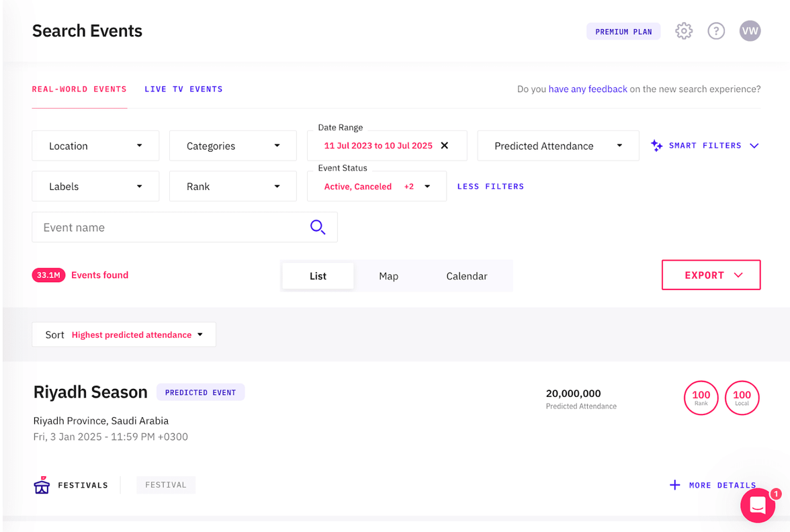
Task: Open the Location filter dropdown
Action: pos(95,145)
